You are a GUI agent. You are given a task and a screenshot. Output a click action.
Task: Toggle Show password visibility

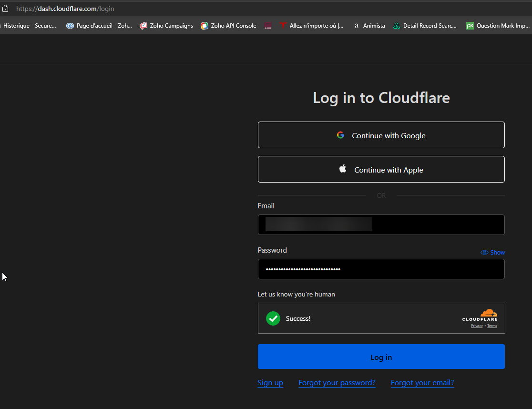point(492,252)
